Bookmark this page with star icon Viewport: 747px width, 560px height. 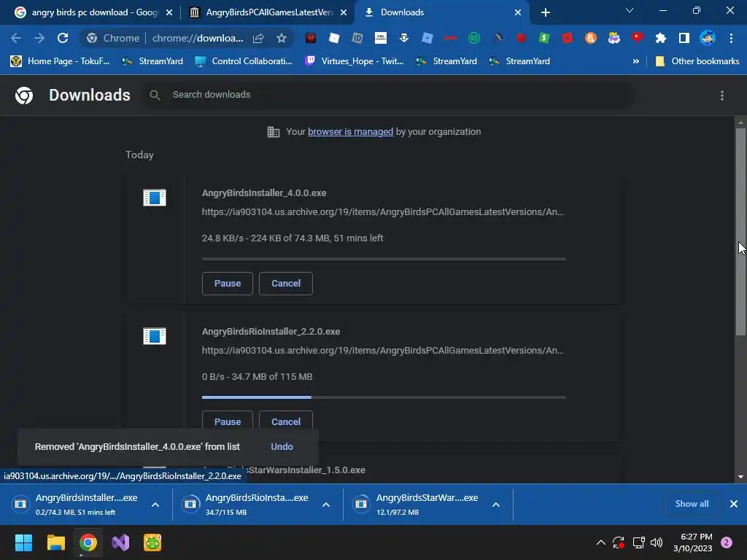(x=282, y=38)
